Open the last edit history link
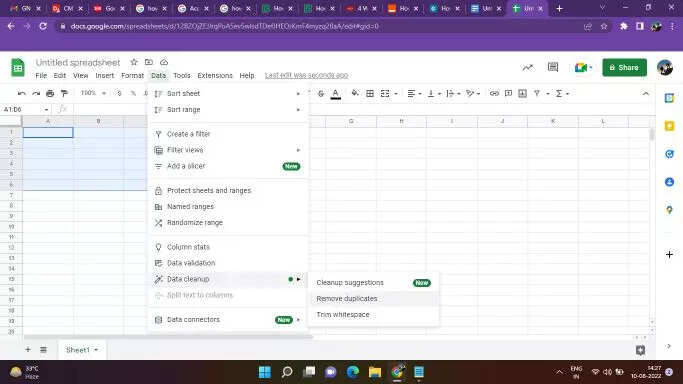The width and height of the screenshot is (683, 384). [306, 75]
